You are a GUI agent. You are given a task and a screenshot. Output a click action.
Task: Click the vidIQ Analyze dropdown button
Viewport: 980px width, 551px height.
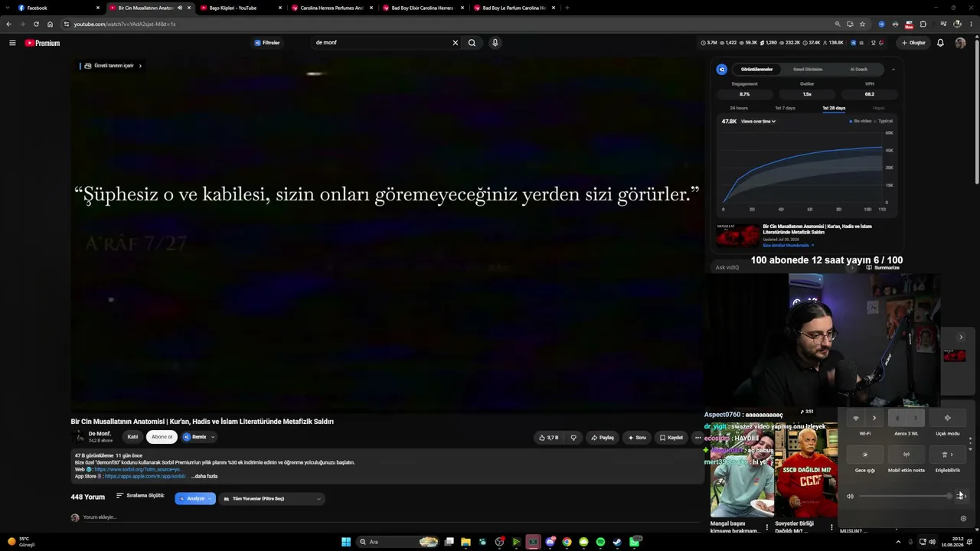pyautogui.click(x=195, y=499)
